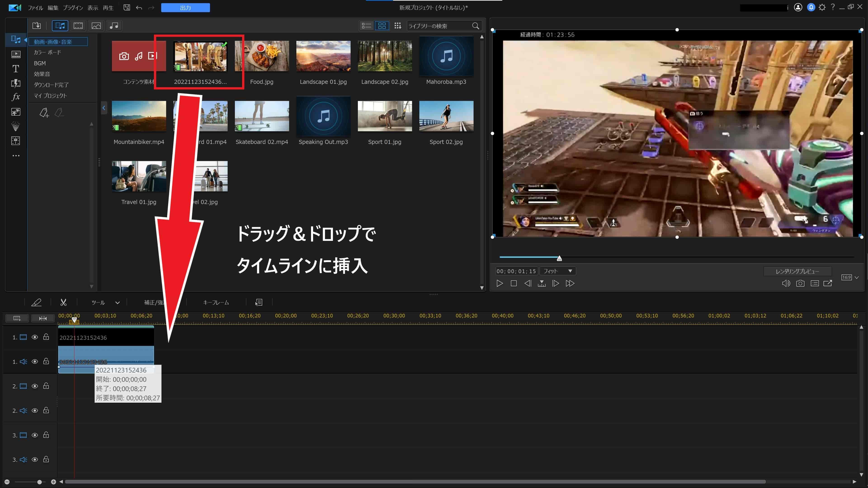Click the preview playback seek slider handle
This screenshot has height=488, width=868.
[559, 258]
